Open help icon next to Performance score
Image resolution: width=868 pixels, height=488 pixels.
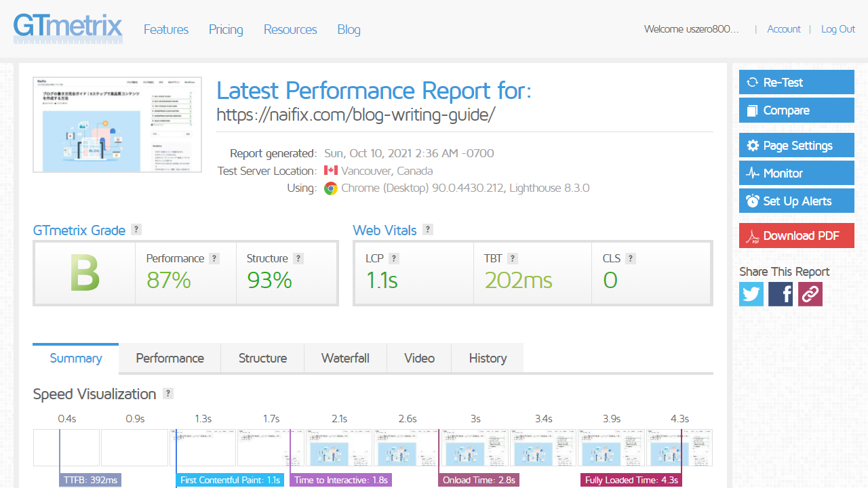click(214, 258)
